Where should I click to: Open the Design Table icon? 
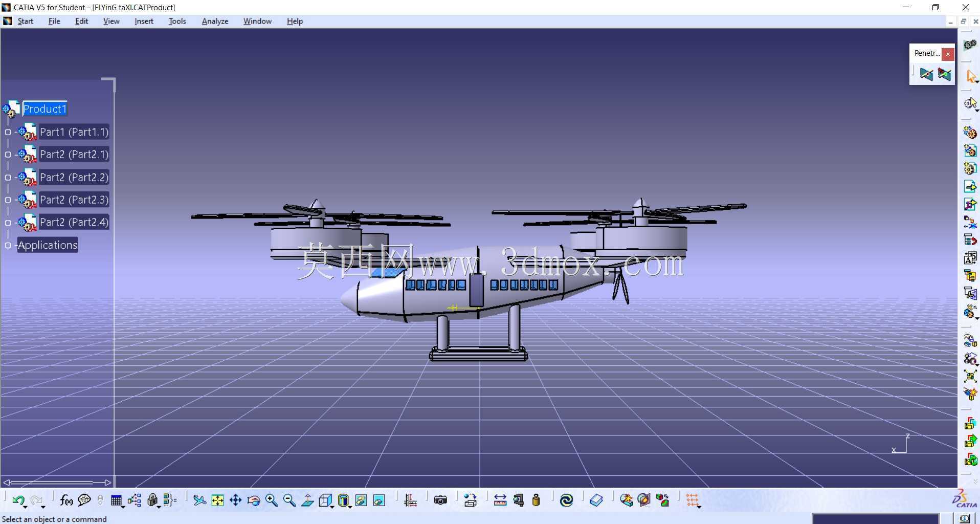click(x=116, y=500)
